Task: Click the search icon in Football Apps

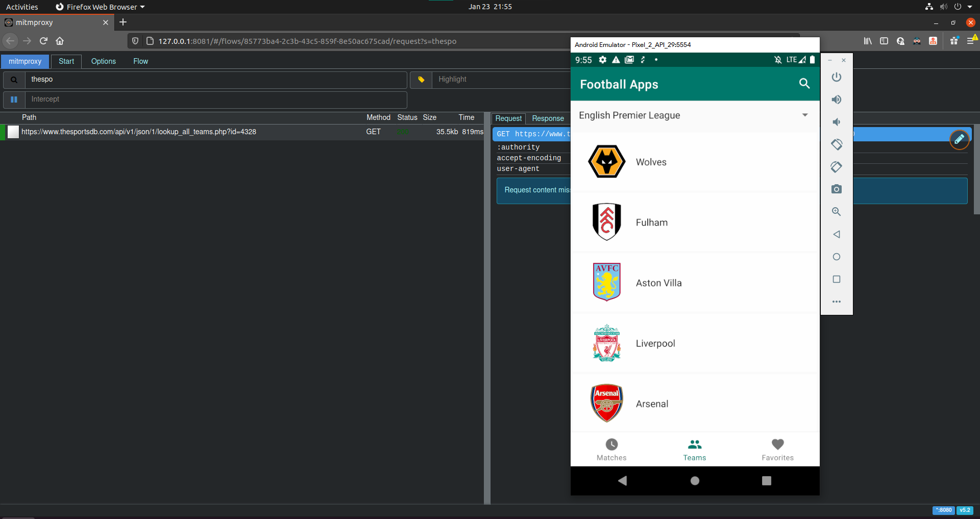Action: 804,84
